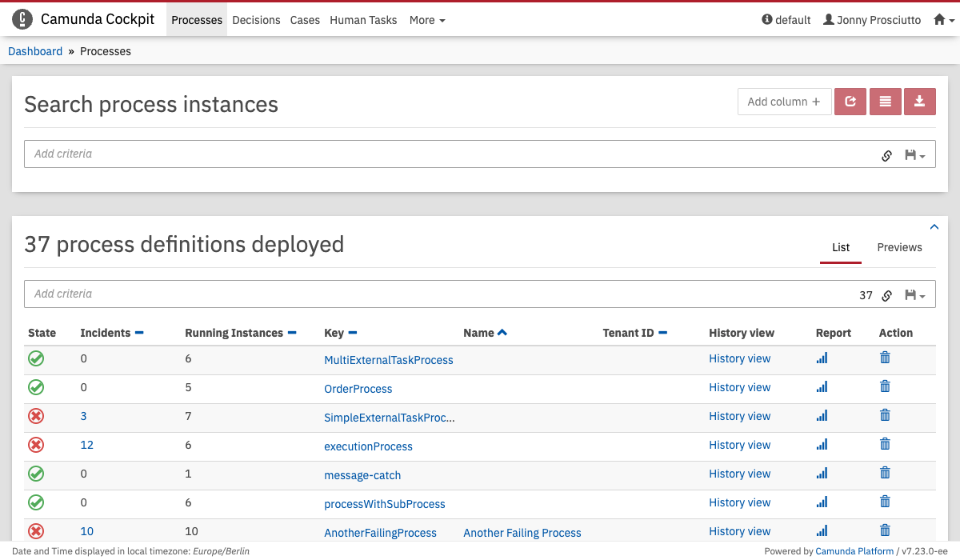Toggle sort on the Name column

[502, 333]
